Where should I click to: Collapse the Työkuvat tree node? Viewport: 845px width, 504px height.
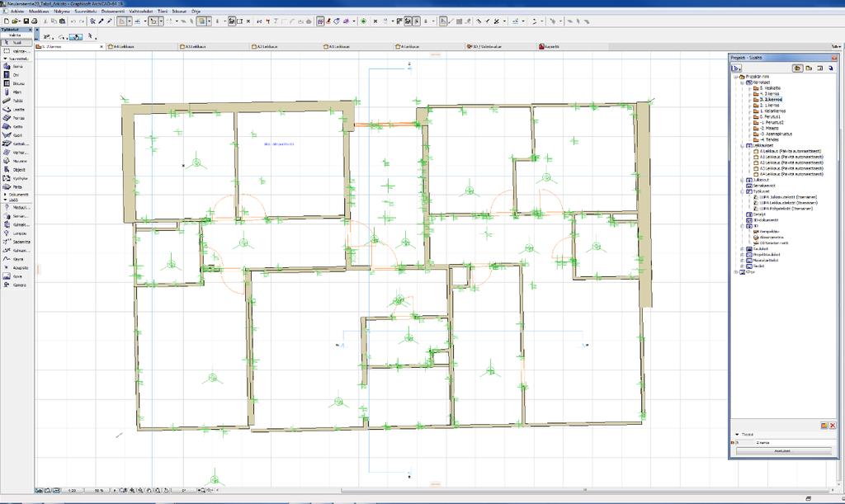(743, 191)
